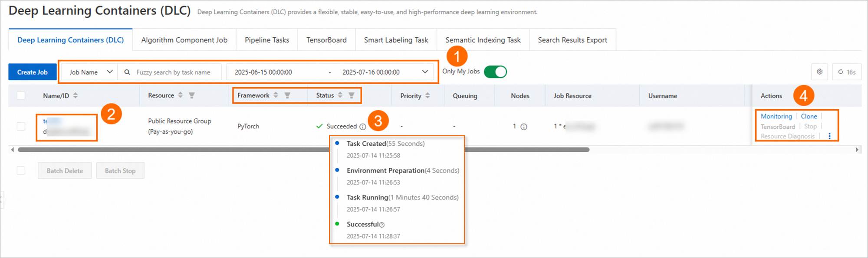Image resolution: width=868 pixels, height=258 pixels.
Task: Click the Task Created timeline entry
Action: point(385,144)
